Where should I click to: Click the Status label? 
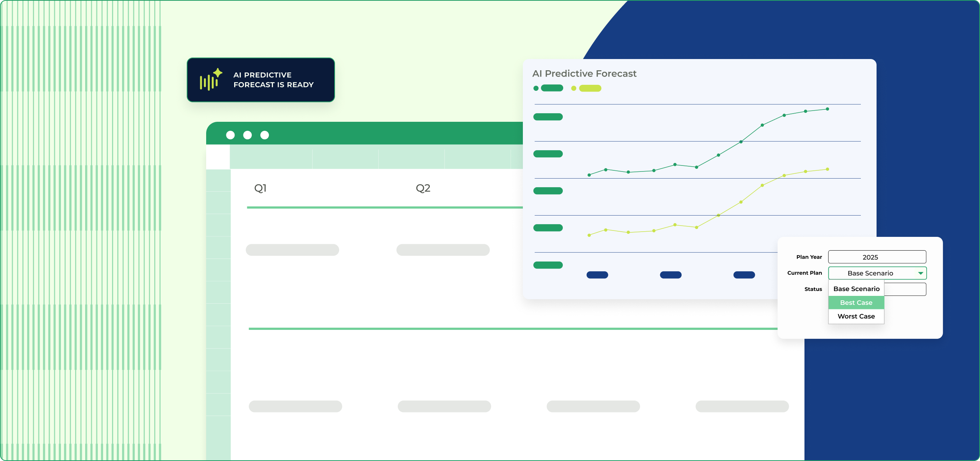tap(813, 289)
